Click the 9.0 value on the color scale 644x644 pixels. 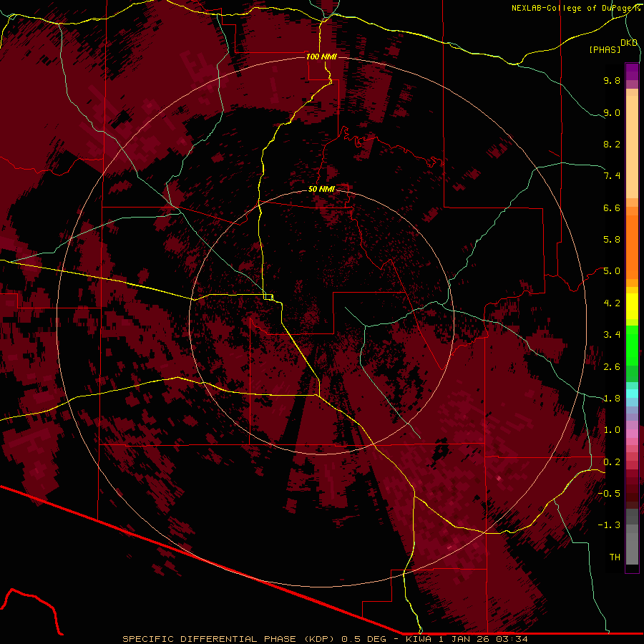tap(612, 112)
